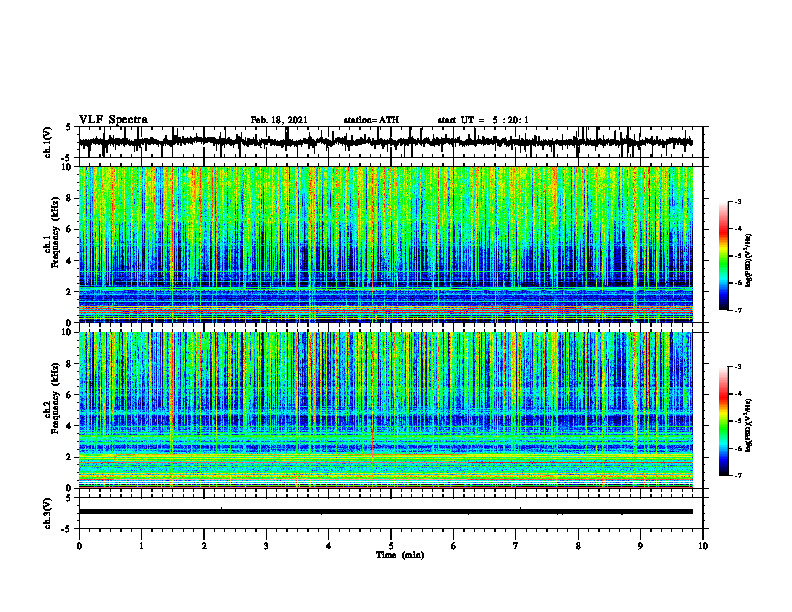Click the "6" tick on the Time axis

[454, 546]
